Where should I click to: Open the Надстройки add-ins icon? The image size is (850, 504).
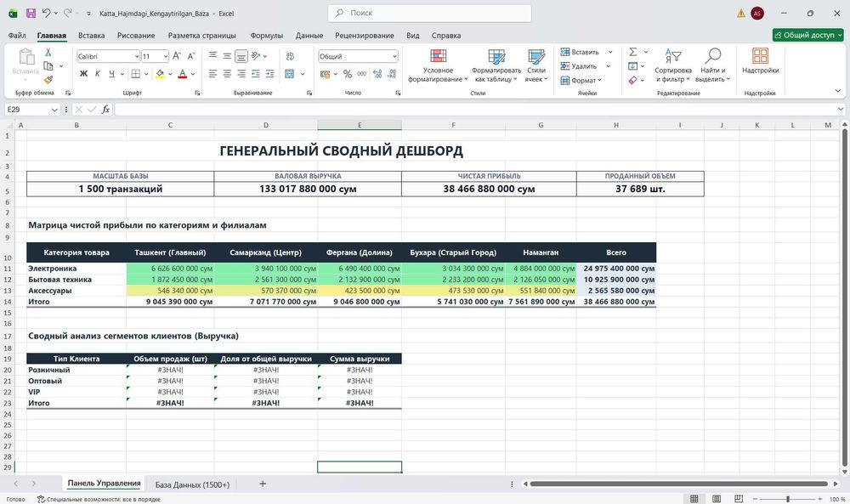pyautogui.click(x=760, y=55)
